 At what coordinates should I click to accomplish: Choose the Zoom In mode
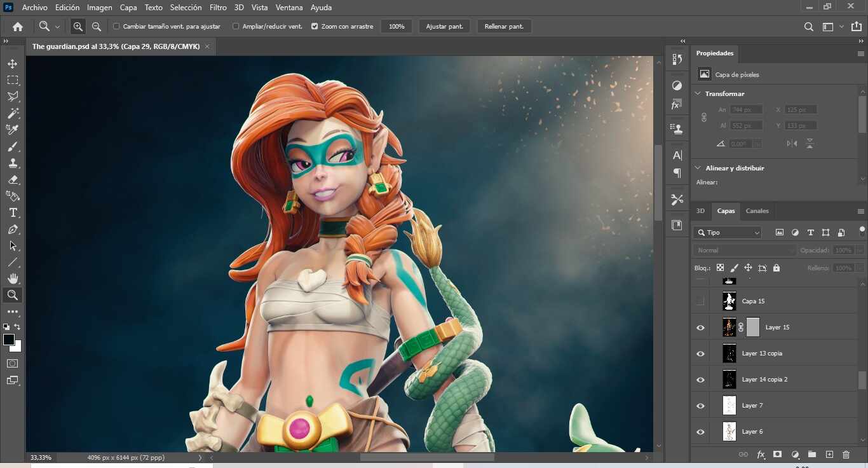[78, 27]
